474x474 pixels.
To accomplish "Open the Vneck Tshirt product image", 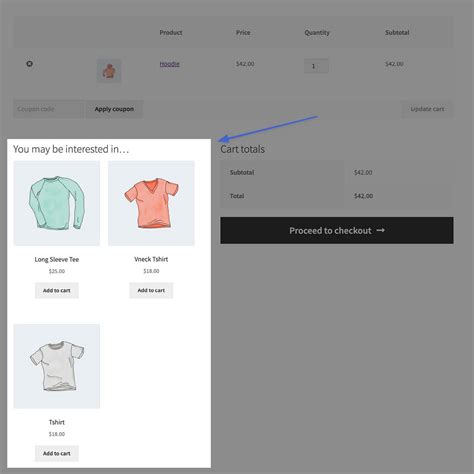I will [151, 203].
